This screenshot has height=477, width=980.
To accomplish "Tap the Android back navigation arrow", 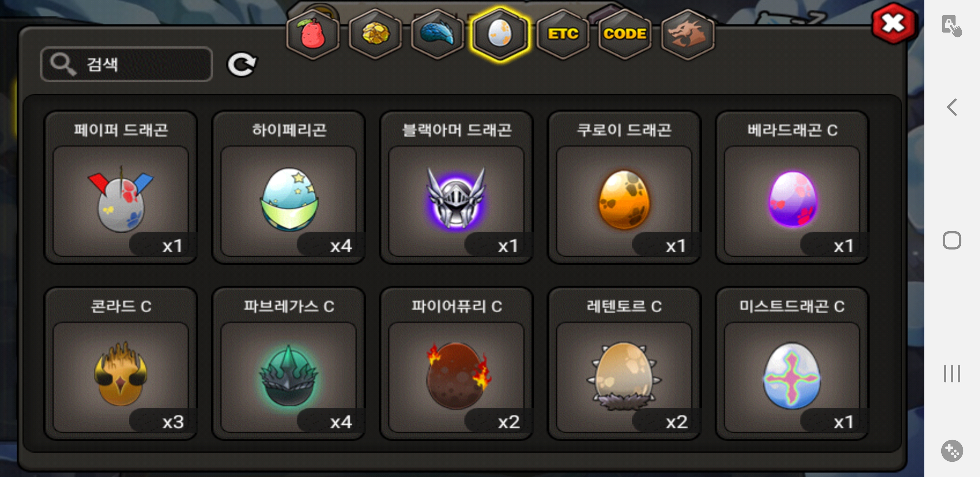I will [x=952, y=107].
